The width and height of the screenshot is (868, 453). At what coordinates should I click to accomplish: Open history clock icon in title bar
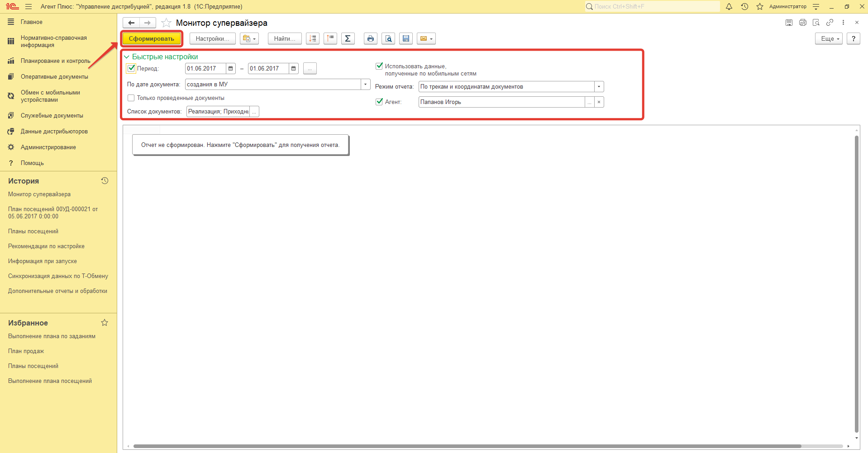(x=744, y=6)
